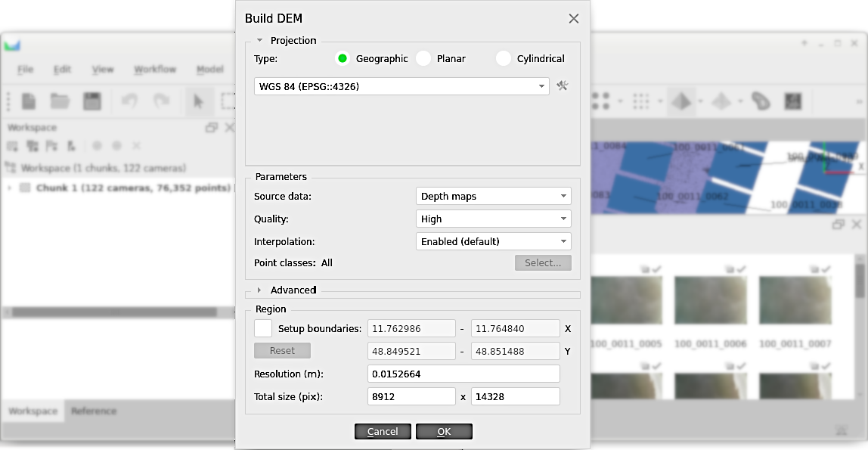This screenshot has width=868, height=450.
Task: Click OK to build the DEM
Action: click(x=444, y=431)
